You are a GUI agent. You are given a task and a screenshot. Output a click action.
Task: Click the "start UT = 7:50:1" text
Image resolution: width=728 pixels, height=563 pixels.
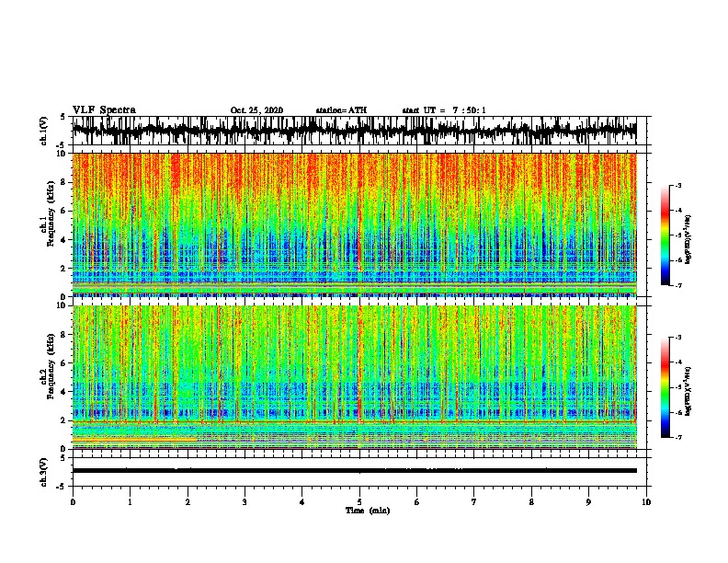[444, 110]
